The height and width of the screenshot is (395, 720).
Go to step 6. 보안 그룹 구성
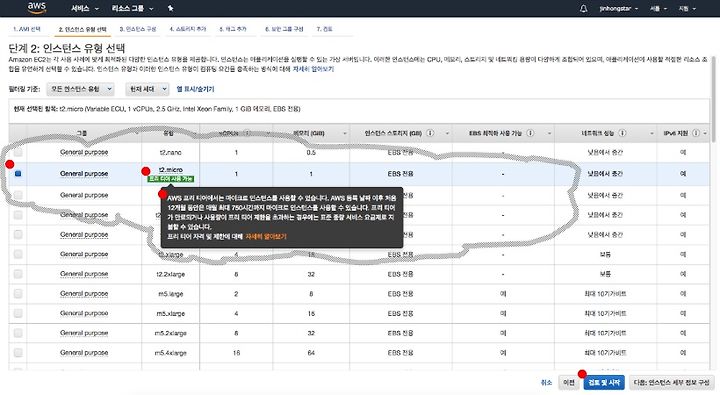tap(284, 29)
